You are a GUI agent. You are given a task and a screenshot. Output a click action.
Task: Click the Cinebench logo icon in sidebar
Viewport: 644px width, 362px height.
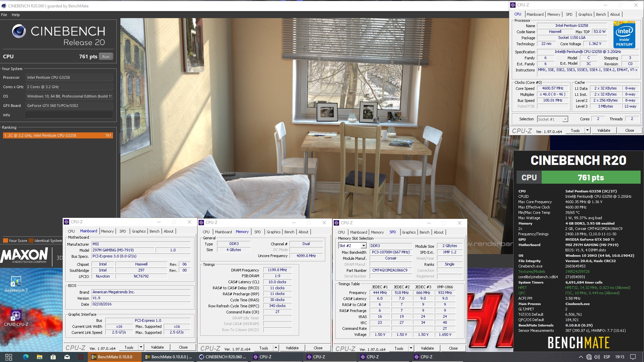[x=19, y=31]
